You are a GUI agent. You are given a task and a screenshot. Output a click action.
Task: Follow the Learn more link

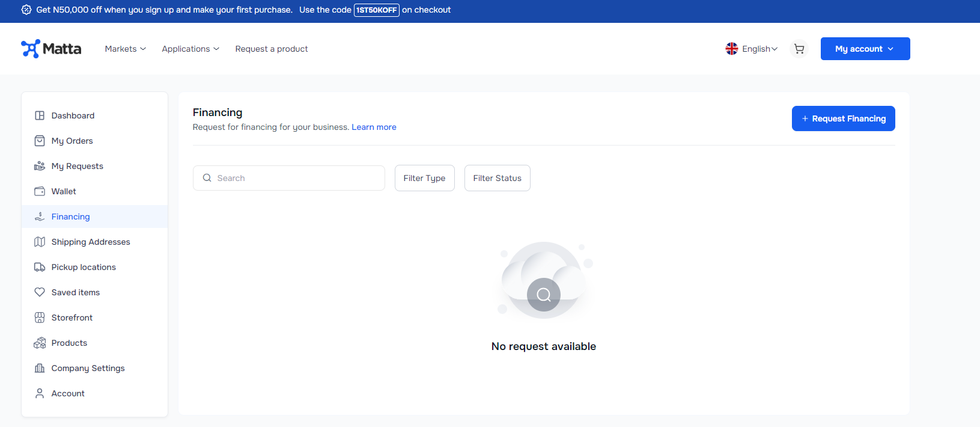click(374, 127)
